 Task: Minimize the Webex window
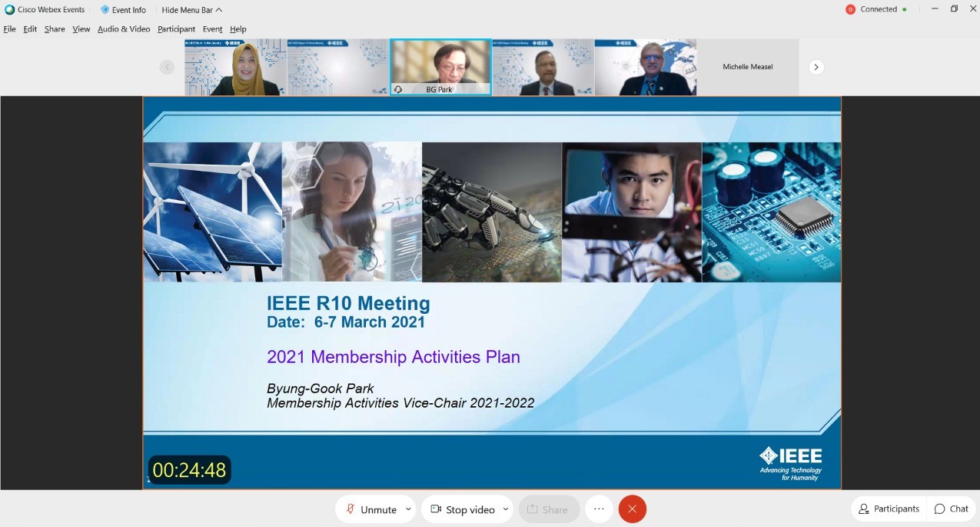tap(935, 9)
